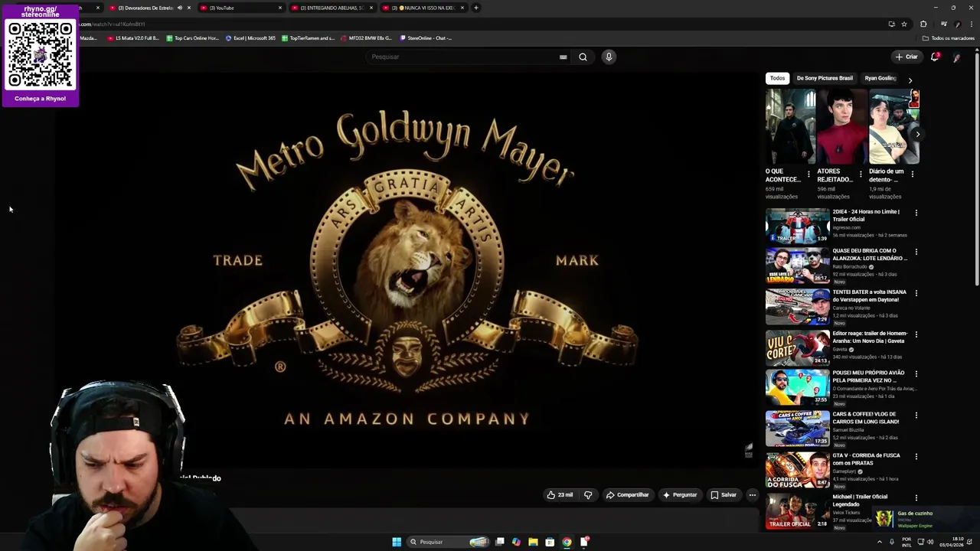This screenshot has height=551, width=980.
Task: Select the De Sony Pictures Brasil chip
Action: click(825, 78)
